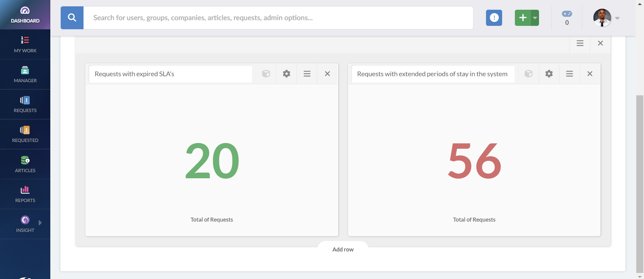Navigate to Articles in sidebar
This screenshot has width=644, height=279.
tap(25, 164)
